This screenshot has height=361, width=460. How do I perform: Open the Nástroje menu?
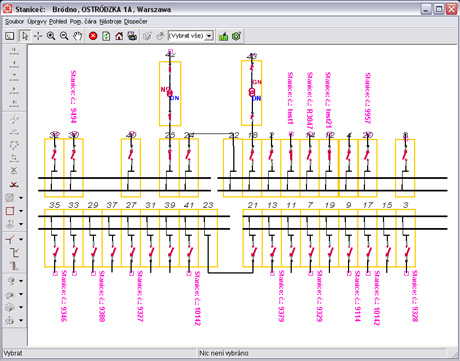click(x=110, y=22)
